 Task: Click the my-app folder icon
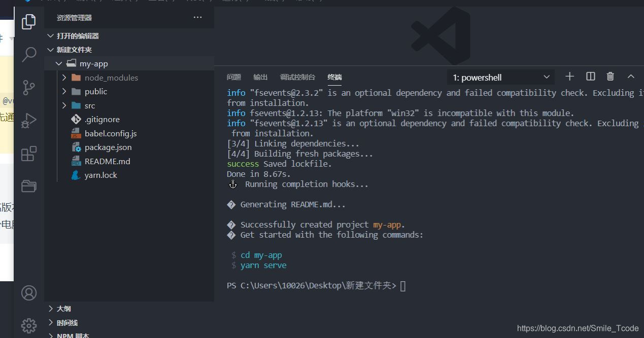coord(71,63)
